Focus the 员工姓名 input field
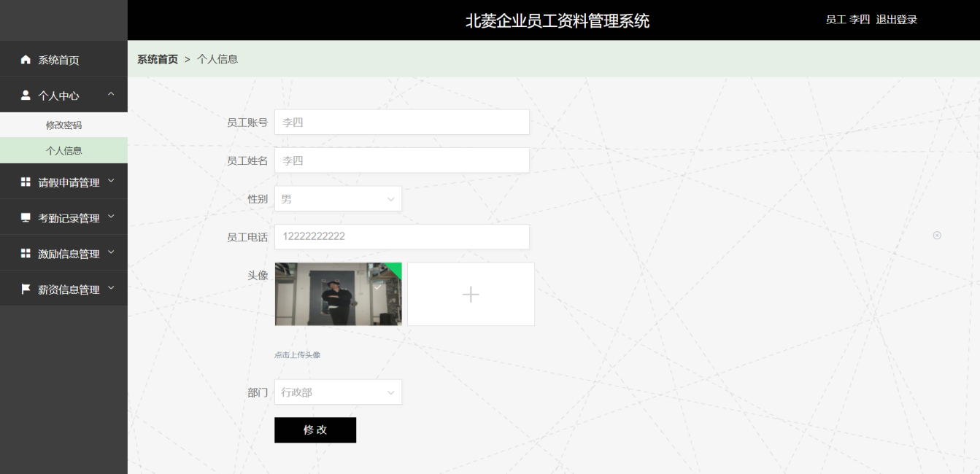980x474 pixels. tap(401, 160)
